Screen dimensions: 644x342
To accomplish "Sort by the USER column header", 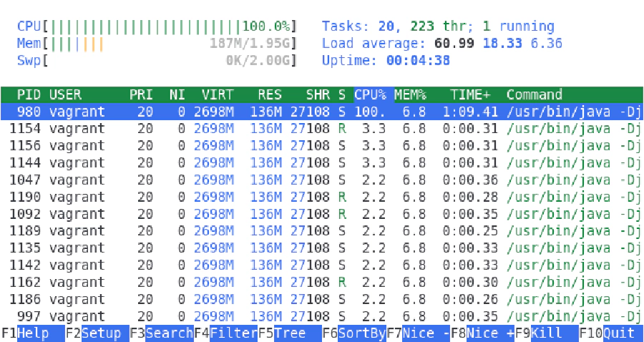I will (65, 95).
